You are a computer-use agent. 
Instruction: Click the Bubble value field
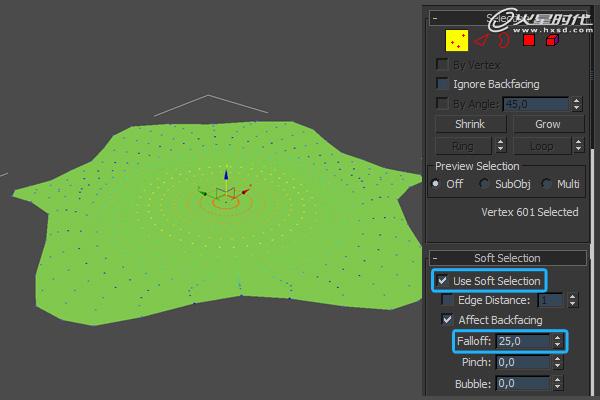click(x=523, y=383)
